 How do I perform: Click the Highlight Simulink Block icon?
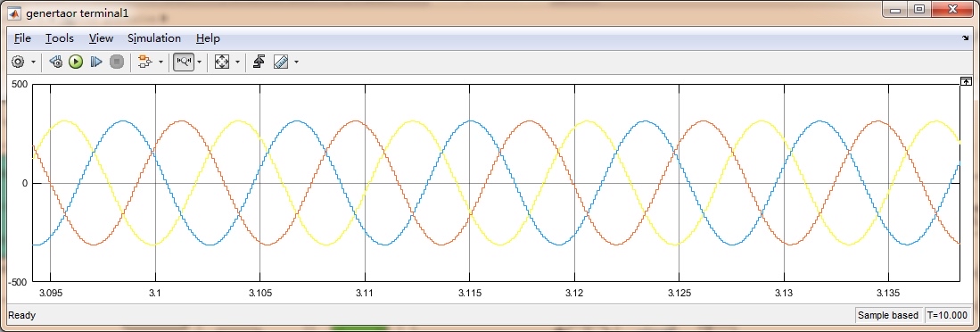pos(145,62)
